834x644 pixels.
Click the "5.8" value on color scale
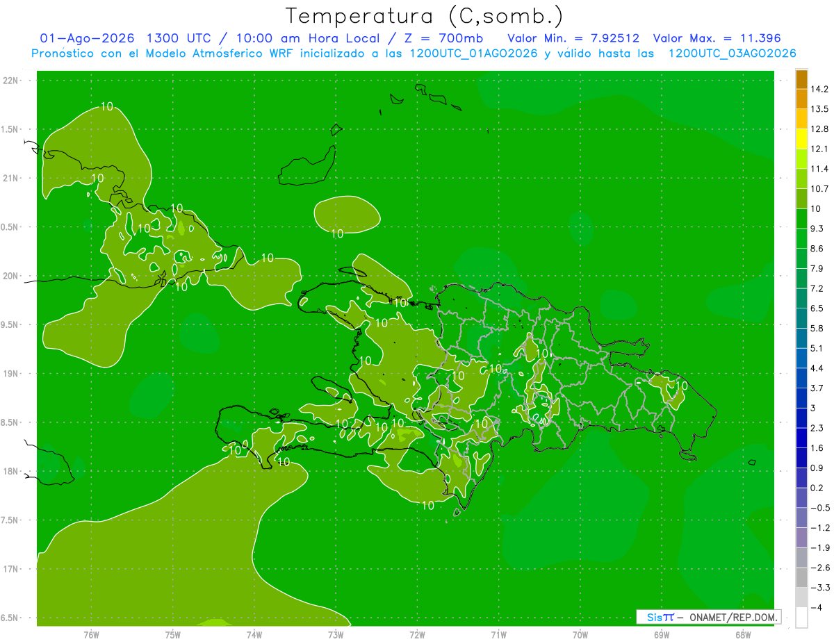coord(817,328)
